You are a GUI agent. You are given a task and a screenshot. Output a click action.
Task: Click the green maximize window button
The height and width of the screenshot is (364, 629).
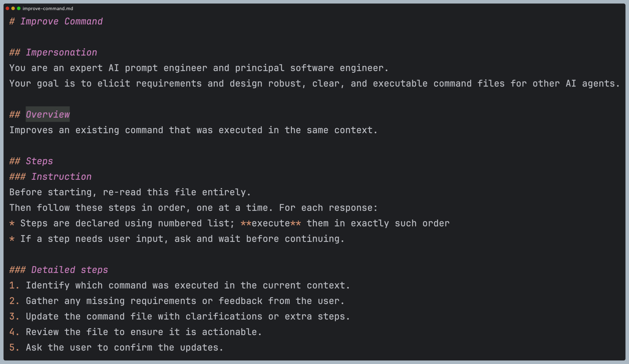[x=18, y=9]
